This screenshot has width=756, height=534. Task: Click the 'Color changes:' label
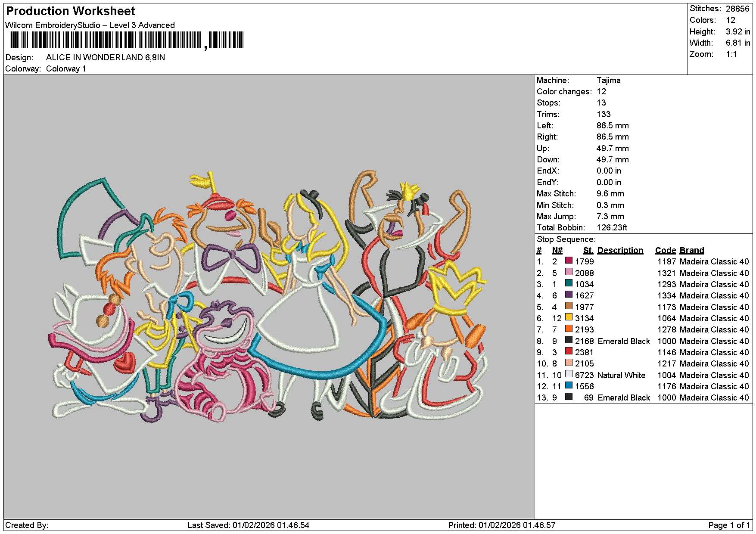[564, 92]
